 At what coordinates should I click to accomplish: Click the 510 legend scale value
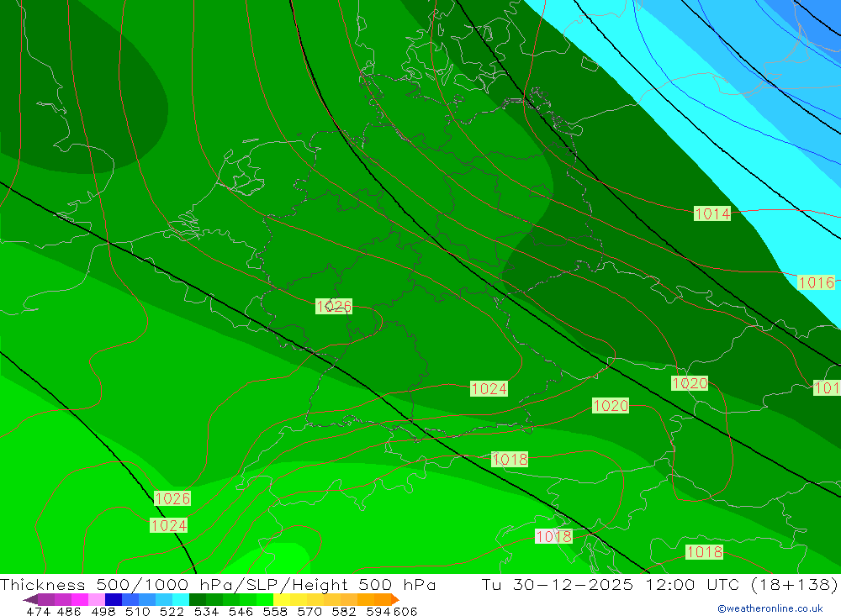pyautogui.click(x=137, y=612)
